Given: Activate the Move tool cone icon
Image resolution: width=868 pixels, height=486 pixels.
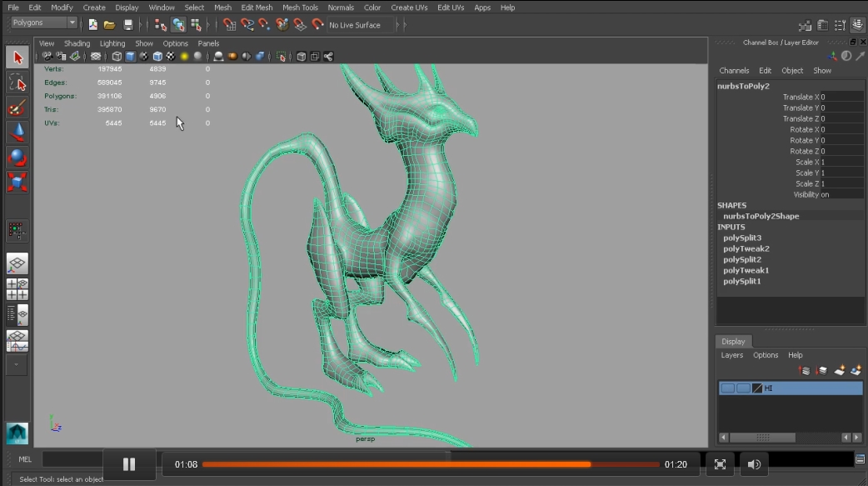Looking at the screenshot, I should (x=17, y=133).
